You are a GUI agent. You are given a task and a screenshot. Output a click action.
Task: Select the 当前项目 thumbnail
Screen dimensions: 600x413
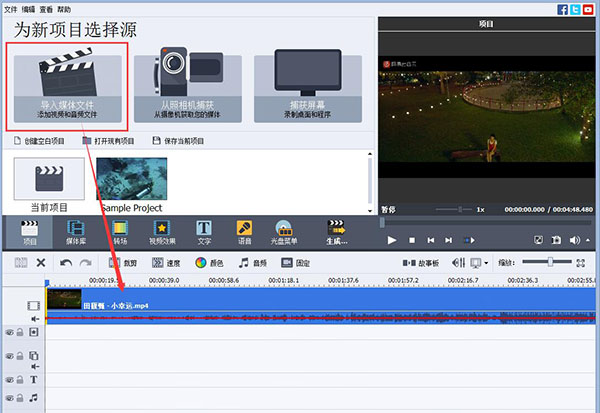49,179
